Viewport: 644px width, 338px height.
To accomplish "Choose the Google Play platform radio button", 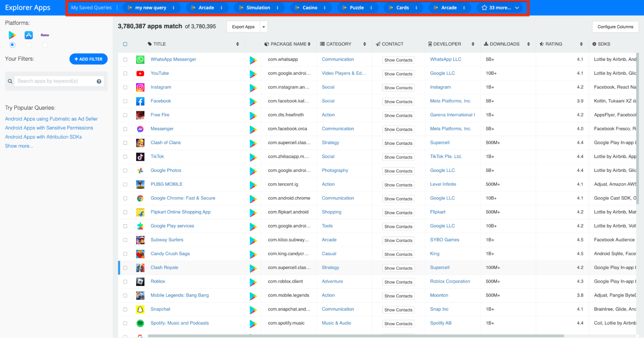I will pyautogui.click(x=12, y=45).
